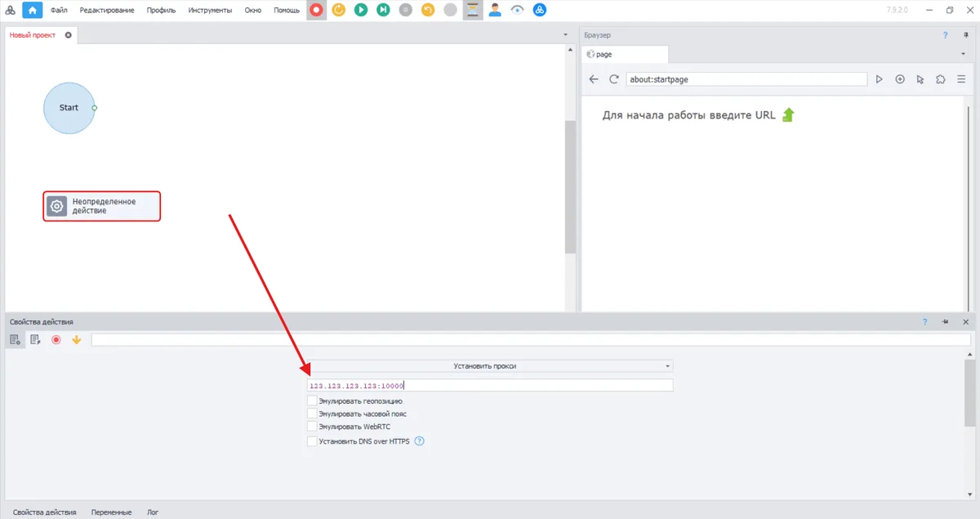The height and width of the screenshot is (519, 980).
Task: Run the project with the green play button
Action: coord(361,11)
